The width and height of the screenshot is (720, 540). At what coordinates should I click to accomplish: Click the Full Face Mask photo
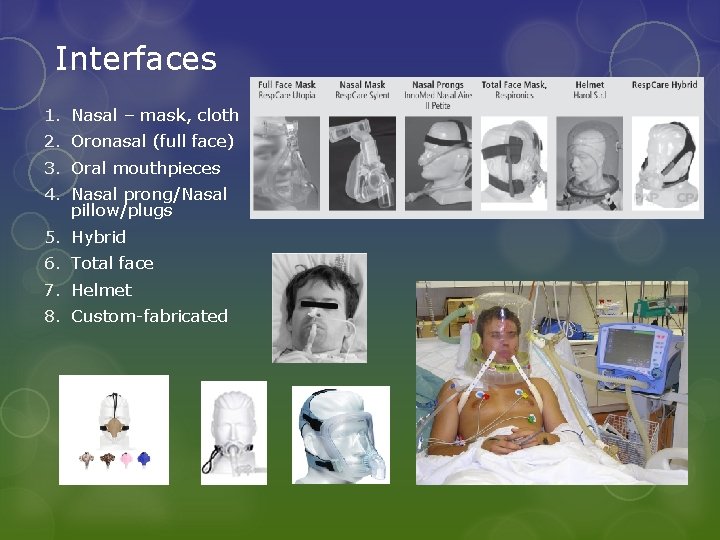point(287,163)
